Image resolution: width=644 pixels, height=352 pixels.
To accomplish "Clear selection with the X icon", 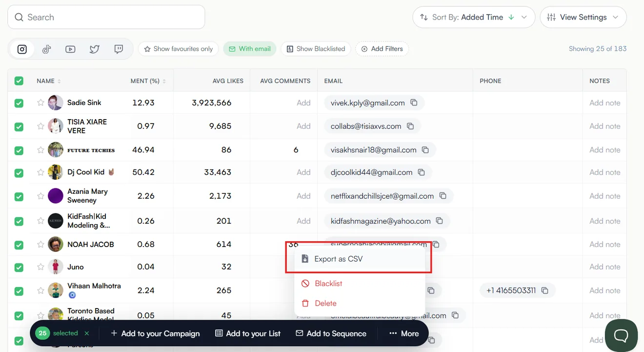I will tap(87, 333).
